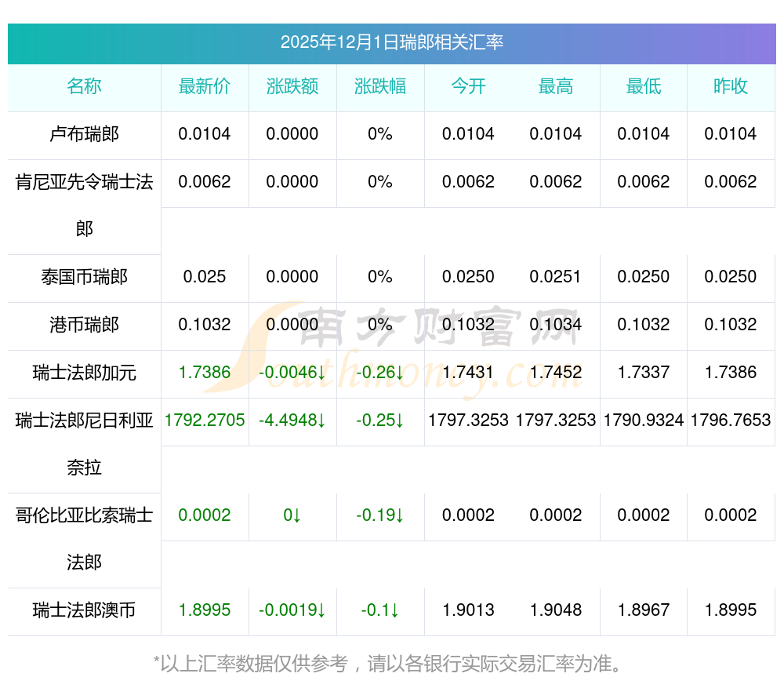Click the 今开 column header

click(468, 87)
